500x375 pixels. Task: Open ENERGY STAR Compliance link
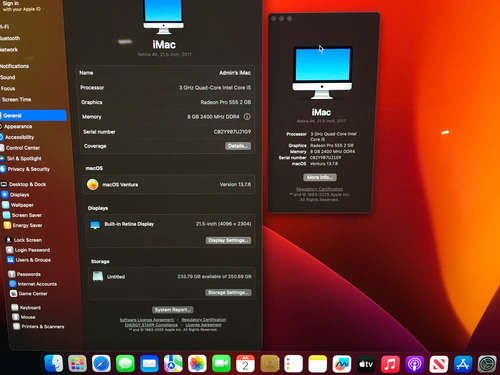pos(151,325)
